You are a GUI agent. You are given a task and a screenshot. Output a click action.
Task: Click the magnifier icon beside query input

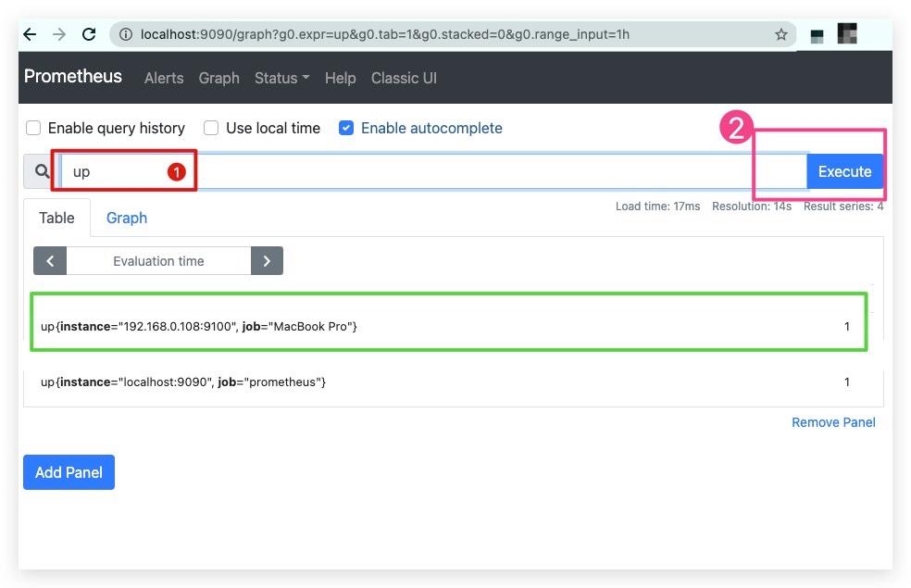click(x=42, y=171)
